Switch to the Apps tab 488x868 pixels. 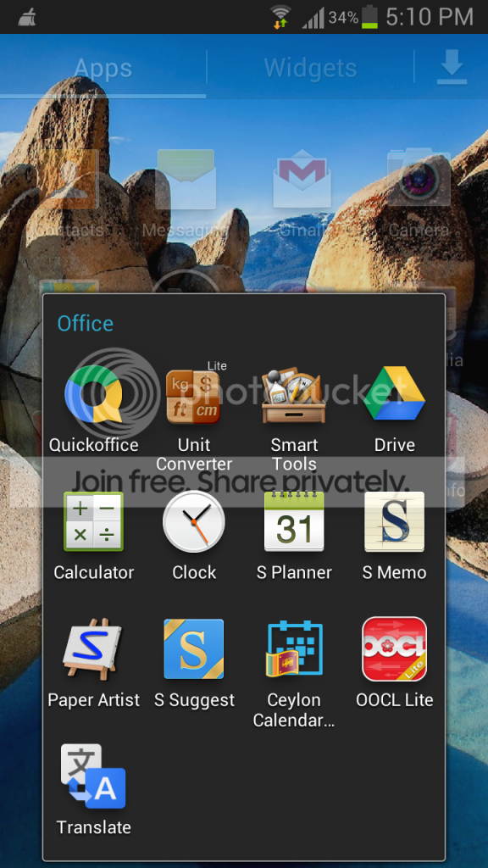point(103,68)
